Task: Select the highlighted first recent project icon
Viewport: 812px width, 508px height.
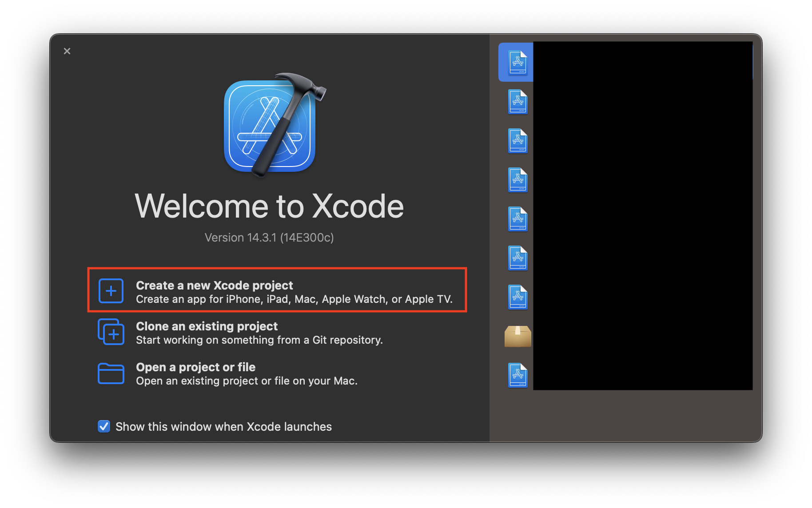Action: point(517,62)
